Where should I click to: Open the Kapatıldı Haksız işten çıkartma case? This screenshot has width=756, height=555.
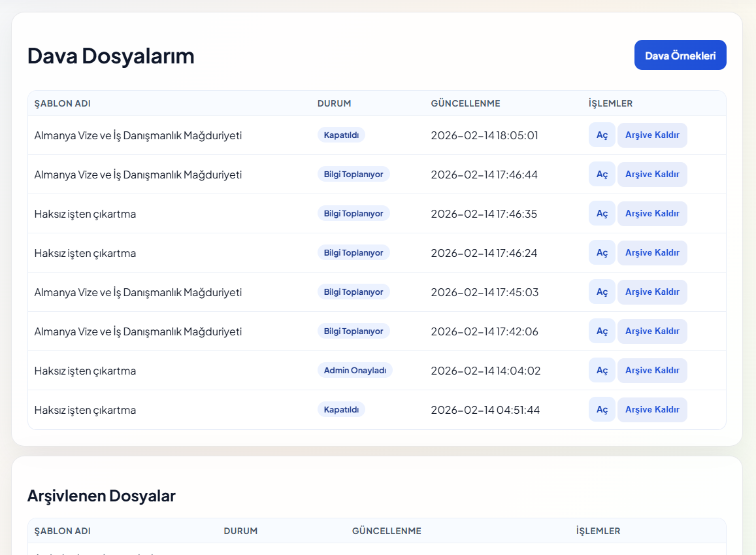[x=601, y=409]
